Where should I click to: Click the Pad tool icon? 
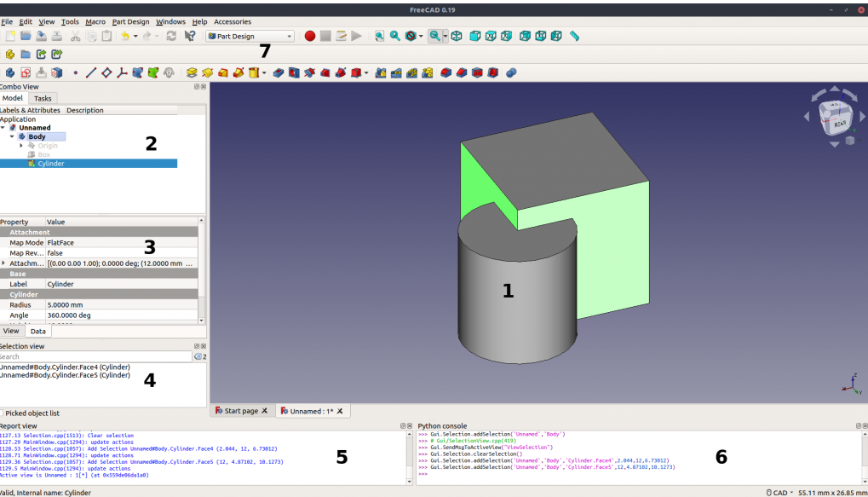[192, 72]
